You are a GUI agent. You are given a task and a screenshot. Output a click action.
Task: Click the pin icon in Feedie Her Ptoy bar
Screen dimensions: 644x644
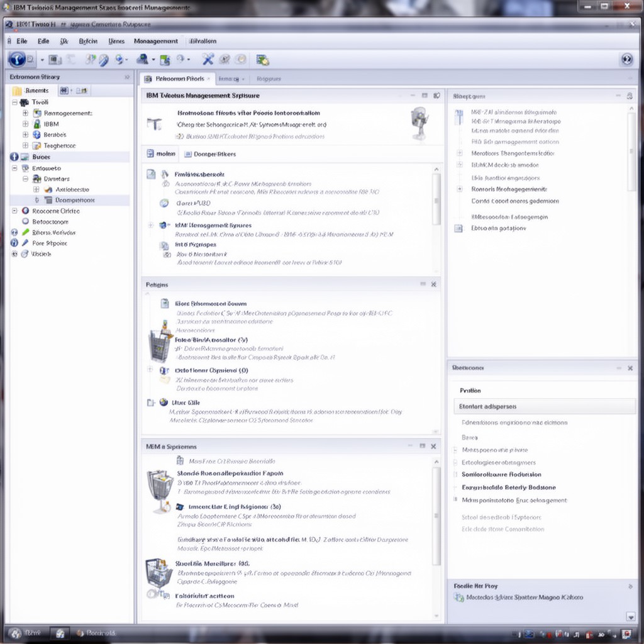[630, 586]
